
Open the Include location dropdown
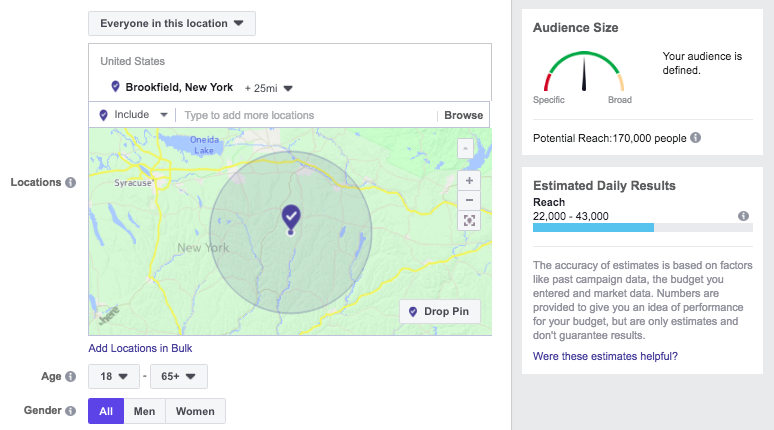click(133, 115)
